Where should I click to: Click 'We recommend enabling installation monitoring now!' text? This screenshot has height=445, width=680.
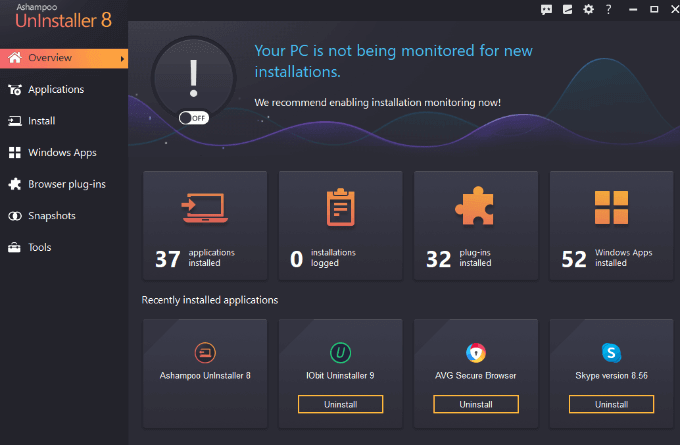pyautogui.click(x=377, y=103)
